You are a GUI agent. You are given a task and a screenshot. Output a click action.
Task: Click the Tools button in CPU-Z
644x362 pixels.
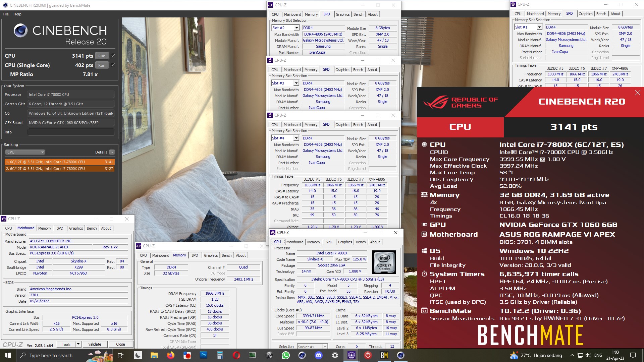coord(66,344)
